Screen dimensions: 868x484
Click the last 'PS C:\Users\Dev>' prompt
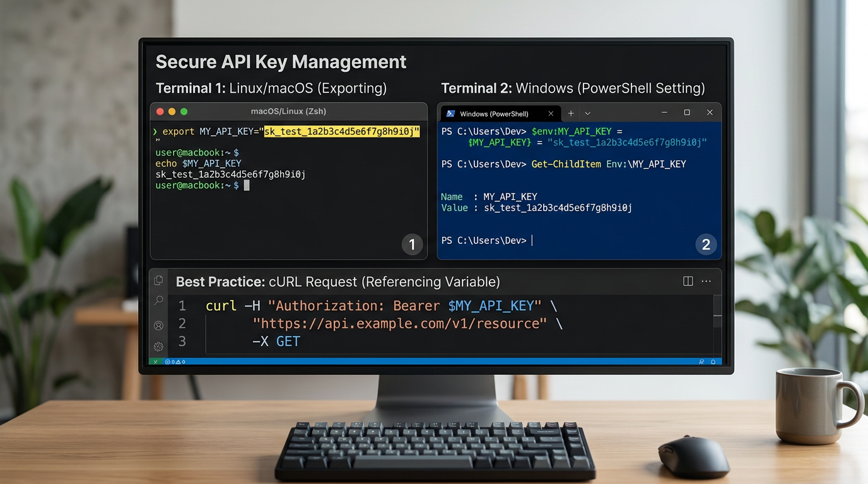484,240
